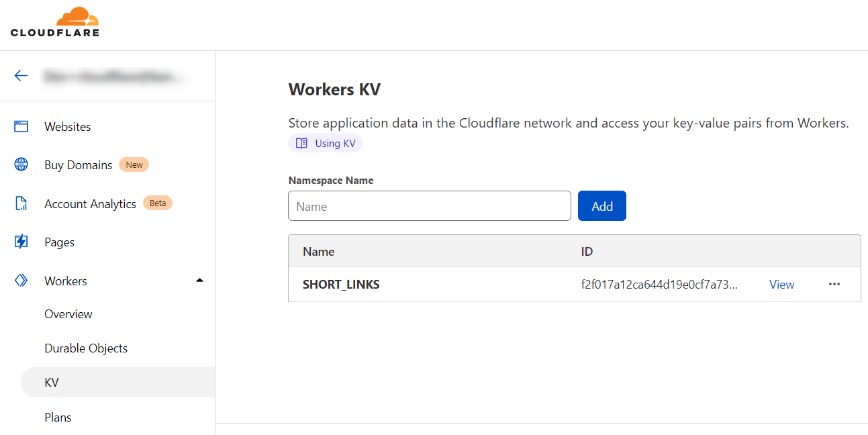This screenshot has height=435, width=868.
Task: Focus the Namespace Name input field
Action: [430, 206]
